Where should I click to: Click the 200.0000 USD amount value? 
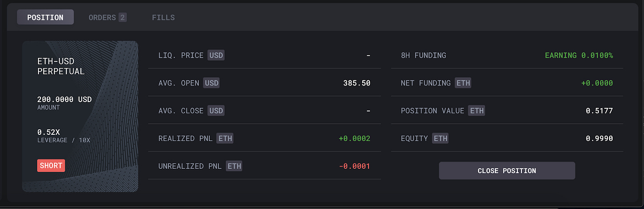pos(64,99)
